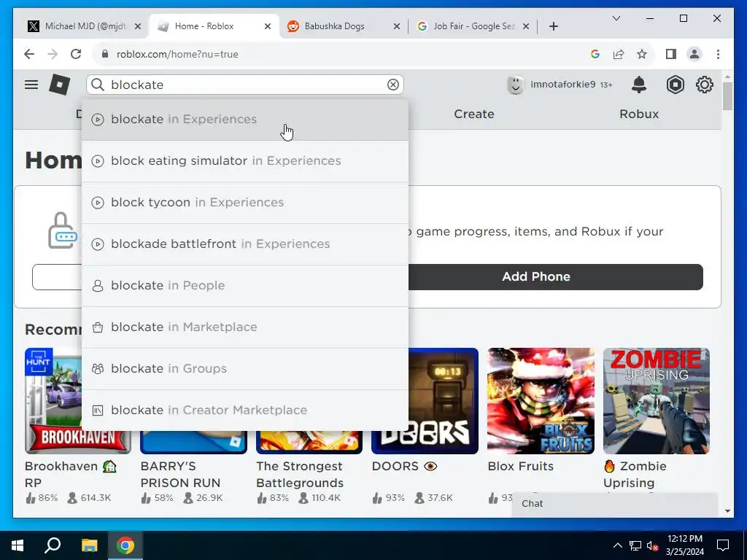The image size is (747, 560).
Task: Clear the search box with the X icon
Action: pos(393,85)
